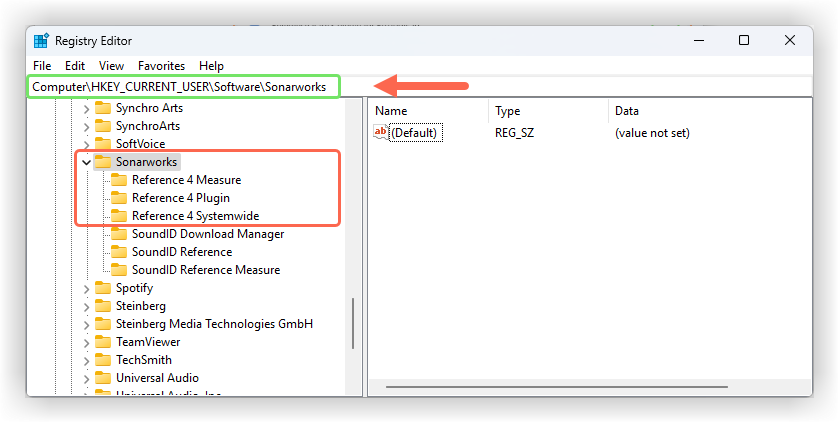Image resolution: width=839 pixels, height=423 pixels.
Task: Click the Universal Audio folder icon
Action: 103,378
